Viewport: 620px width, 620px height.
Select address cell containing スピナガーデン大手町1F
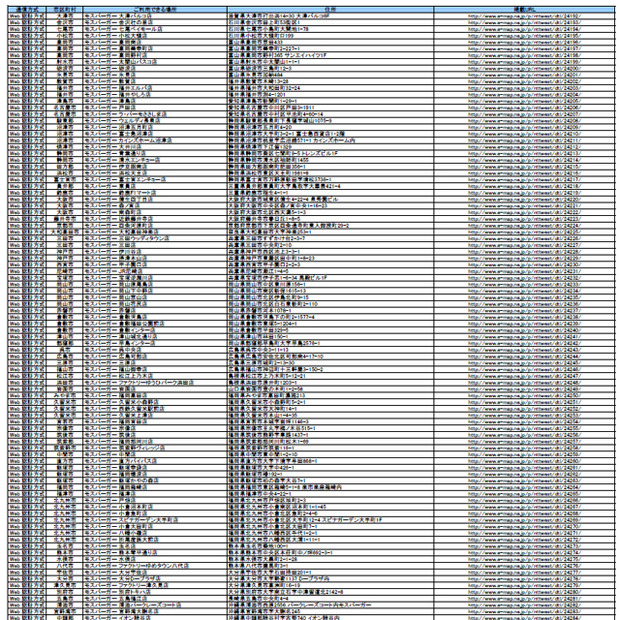click(x=330, y=520)
